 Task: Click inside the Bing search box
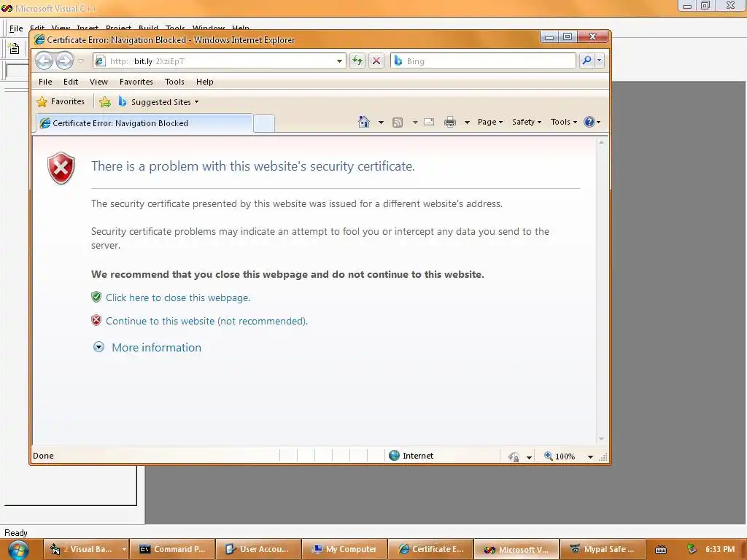[483, 61]
